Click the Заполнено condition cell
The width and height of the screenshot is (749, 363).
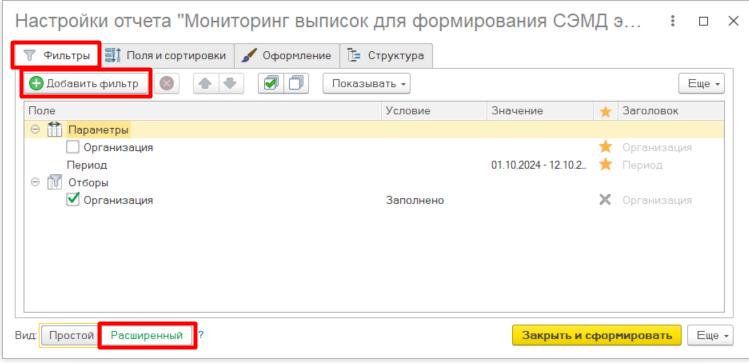click(415, 200)
